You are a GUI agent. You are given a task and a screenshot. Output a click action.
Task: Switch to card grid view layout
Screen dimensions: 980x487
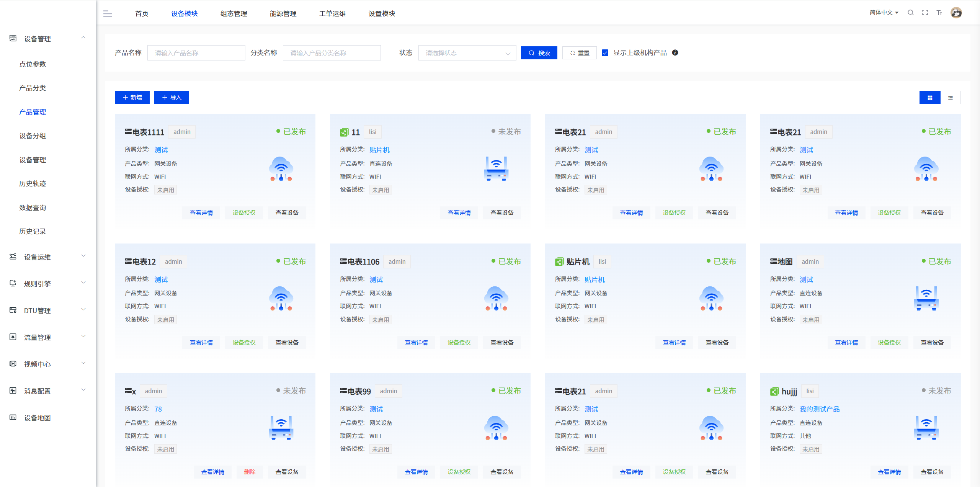pyautogui.click(x=929, y=98)
